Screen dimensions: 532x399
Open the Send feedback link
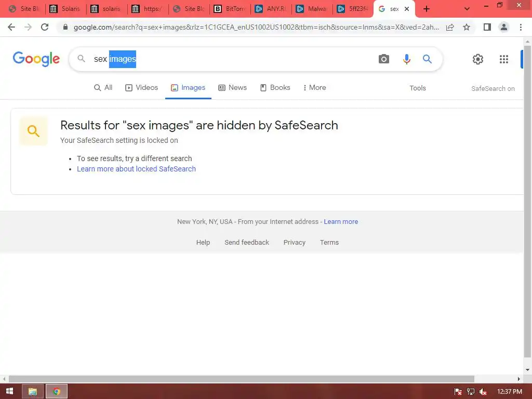247,242
